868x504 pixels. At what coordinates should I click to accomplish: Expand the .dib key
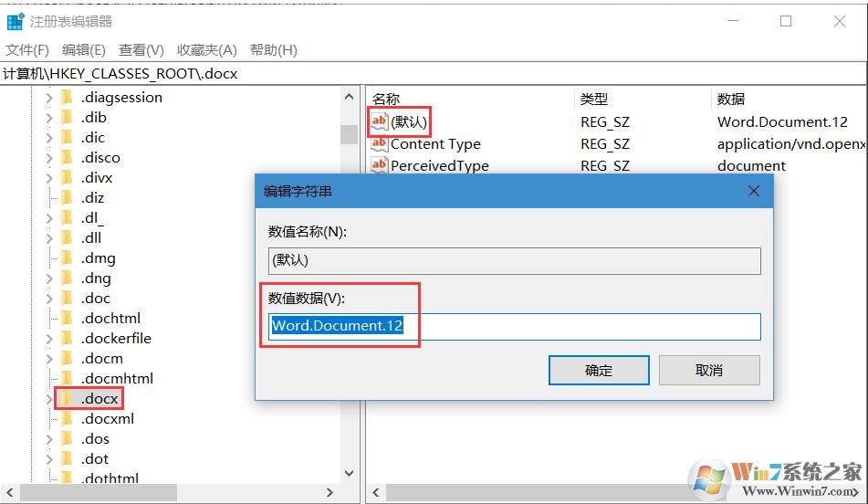[49, 118]
